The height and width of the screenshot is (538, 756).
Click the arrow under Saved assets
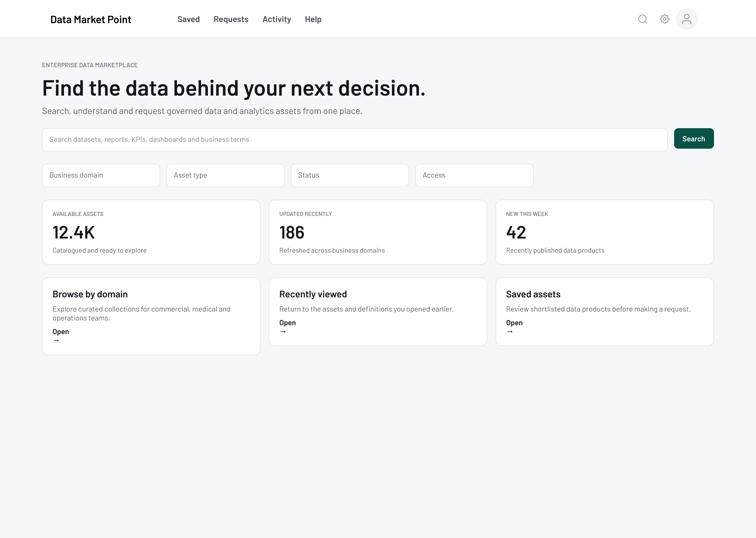[x=510, y=332]
